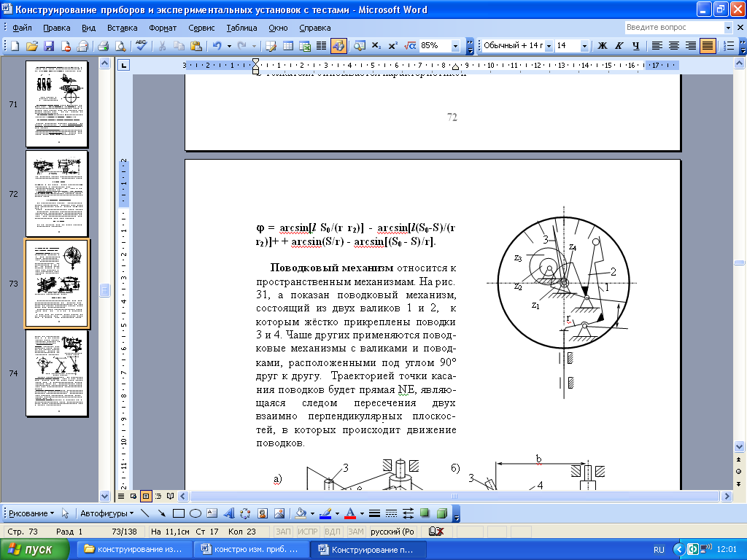Insert an Excel worksheet
The height and width of the screenshot is (560, 747).
pyautogui.click(x=304, y=46)
